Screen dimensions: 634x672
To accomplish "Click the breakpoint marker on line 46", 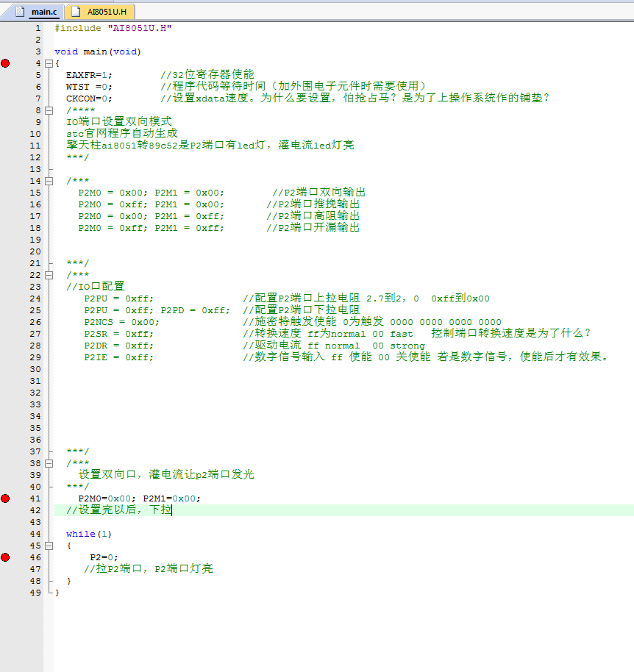I will [6, 557].
